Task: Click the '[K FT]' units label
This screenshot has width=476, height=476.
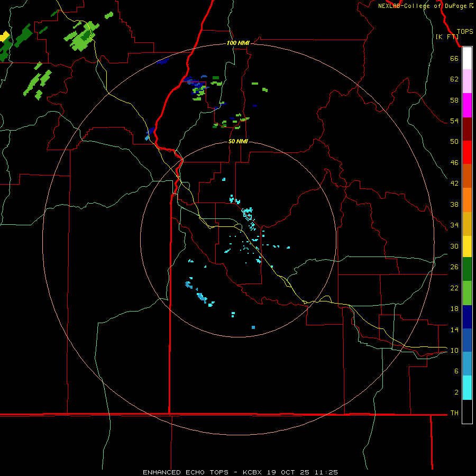Action: coord(447,36)
